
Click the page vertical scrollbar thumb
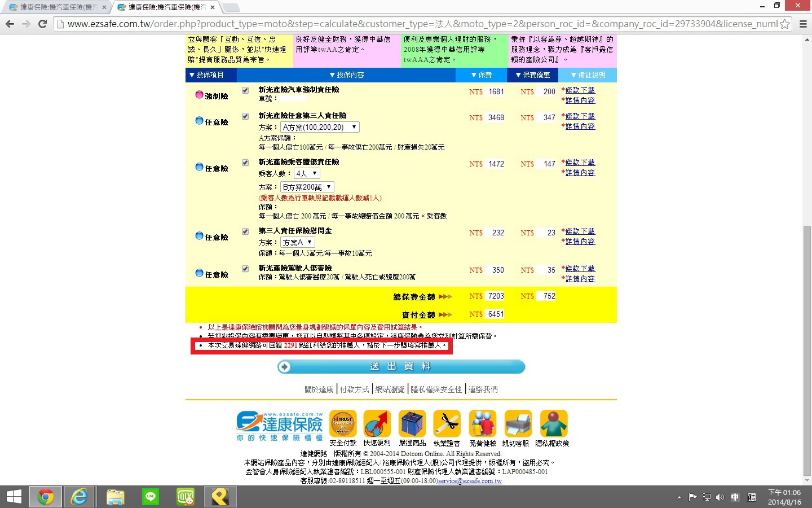[x=807, y=351]
